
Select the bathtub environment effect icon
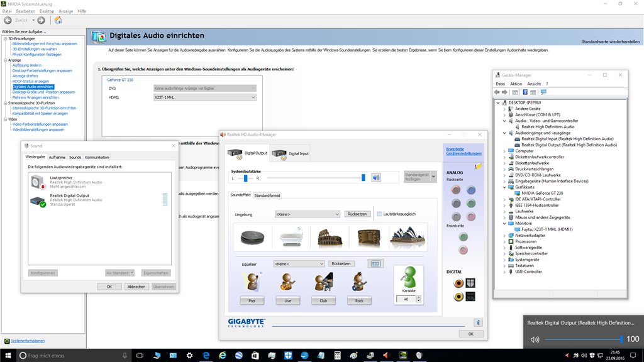point(291,237)
